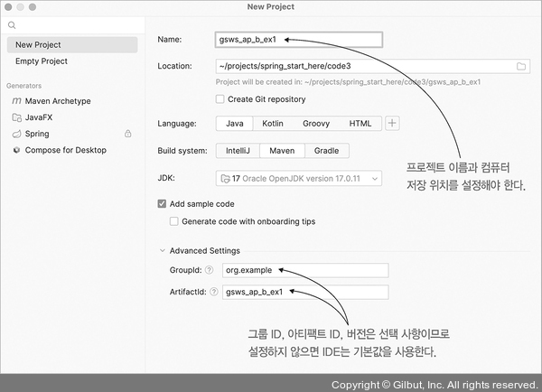
Task: Select the Maven Archetype generator icon
Action: pyautogui.click(x=16, y=101)
